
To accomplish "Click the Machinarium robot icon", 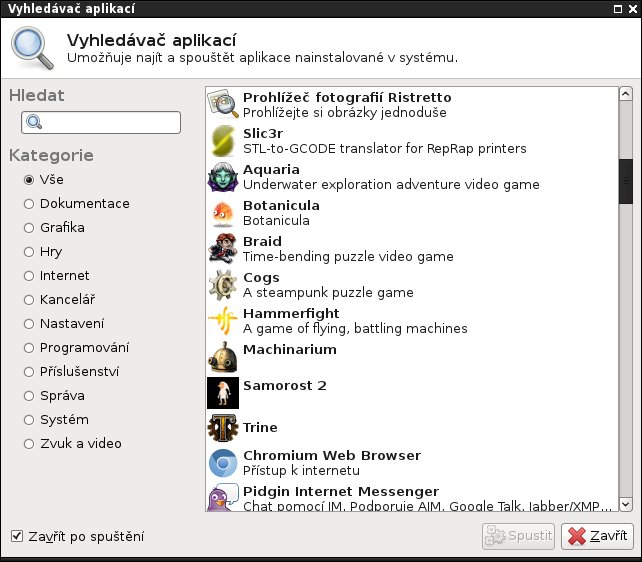I will [223, 357].
